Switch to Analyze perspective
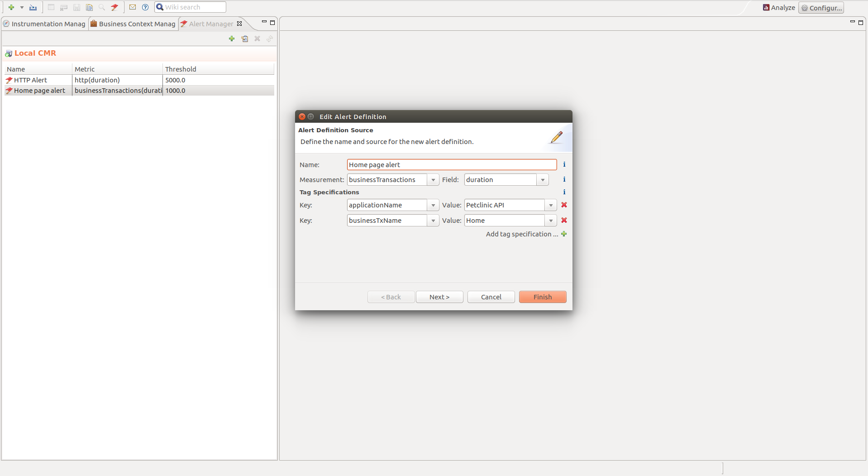Screen dimensions: 868x476 click(779, 8)
